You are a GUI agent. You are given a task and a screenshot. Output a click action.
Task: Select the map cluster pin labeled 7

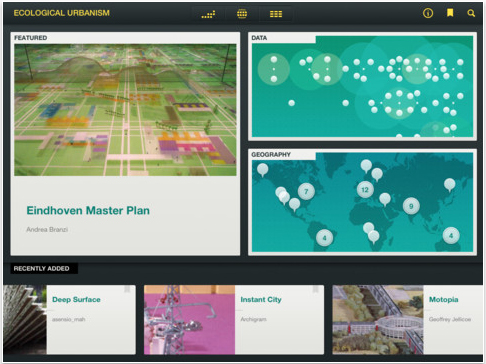click(x=306, y=192)
